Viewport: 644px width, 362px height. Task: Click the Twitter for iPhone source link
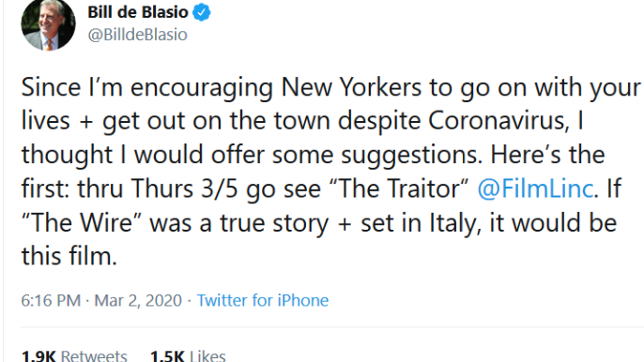click(x=263, y=300)
